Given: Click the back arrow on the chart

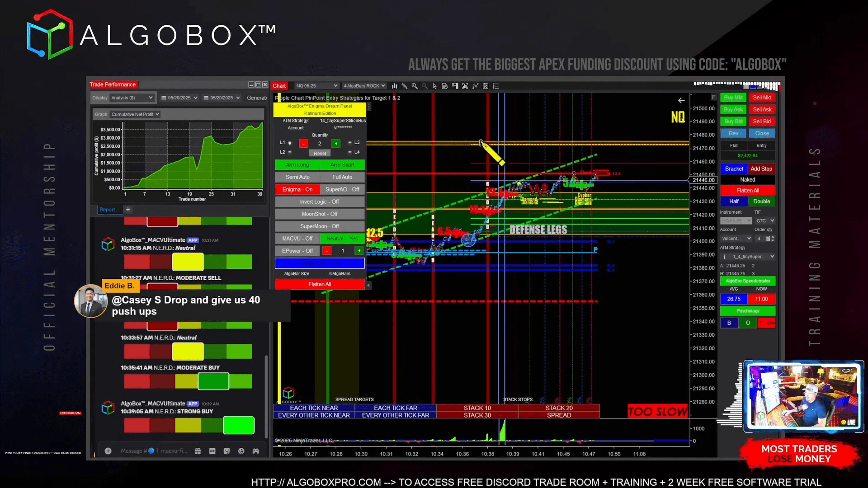Looking at the screenshot, I should tap(681, 100).
